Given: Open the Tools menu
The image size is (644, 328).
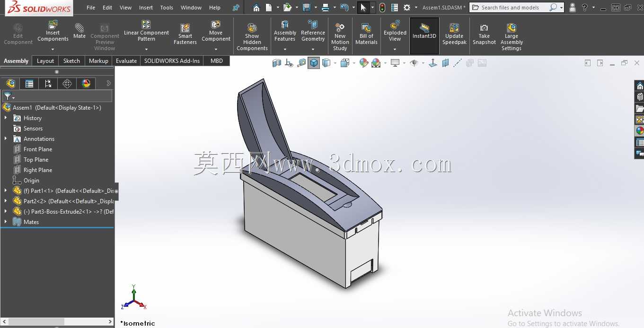Looking at the screenshot, I should (167, 8).
